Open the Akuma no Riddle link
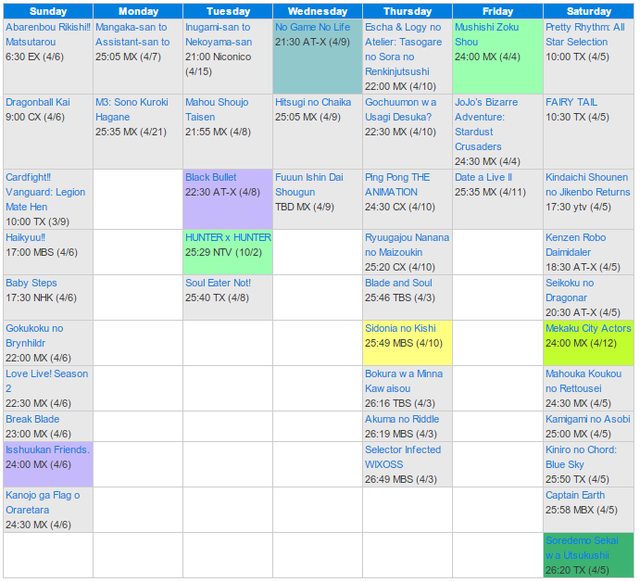The width and height of the screenshot is (640, 582). click(x=402, y=419)
